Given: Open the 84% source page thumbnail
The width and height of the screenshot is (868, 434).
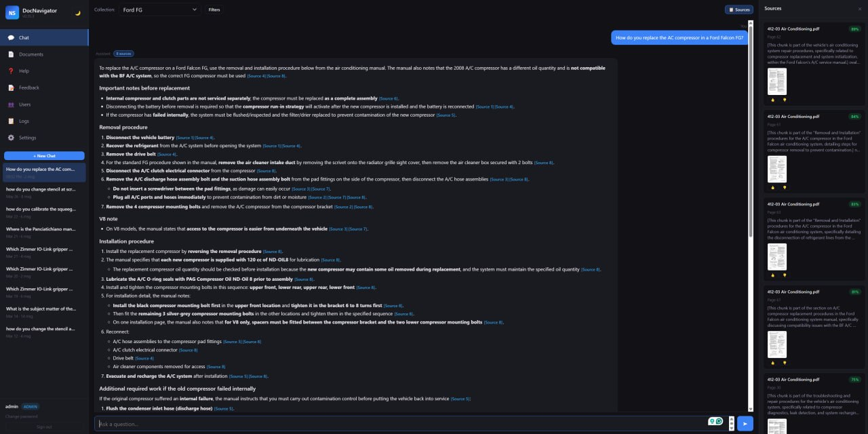Looking at the screenshot, I should tap(777, 169).
